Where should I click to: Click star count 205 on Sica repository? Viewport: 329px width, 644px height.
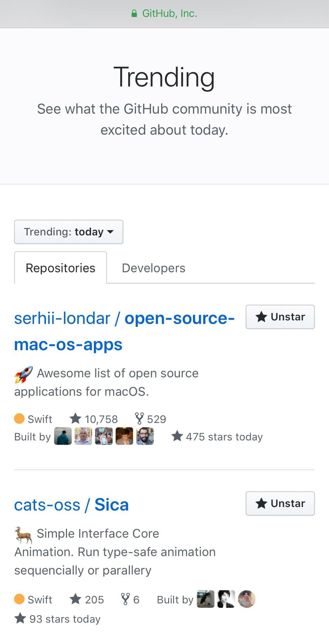pyautogui.click(x=87, y=599)
